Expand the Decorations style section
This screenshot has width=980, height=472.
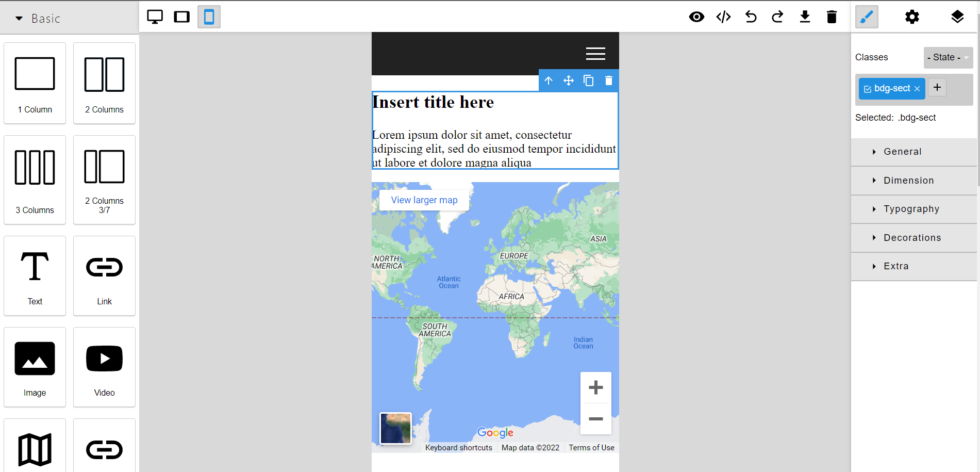point(914,238)
